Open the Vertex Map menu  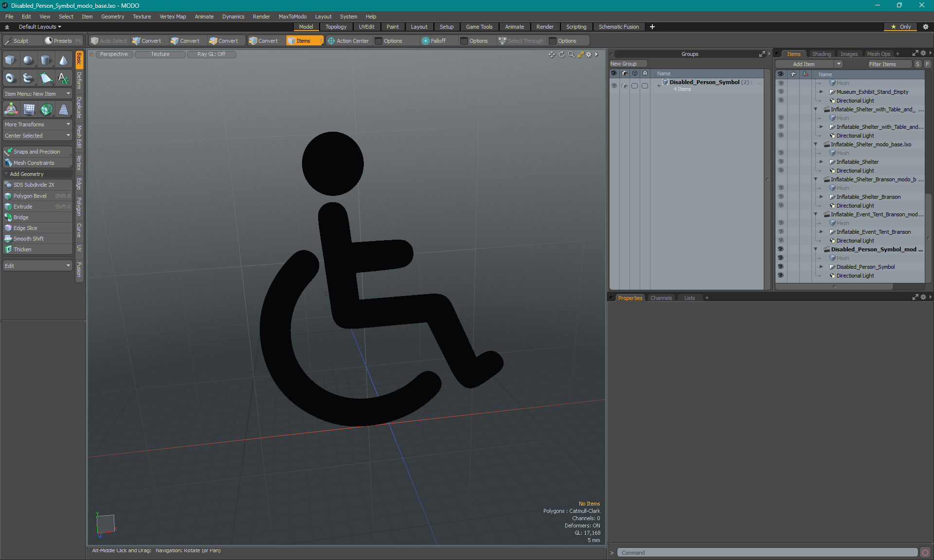(x=173, y=17)
